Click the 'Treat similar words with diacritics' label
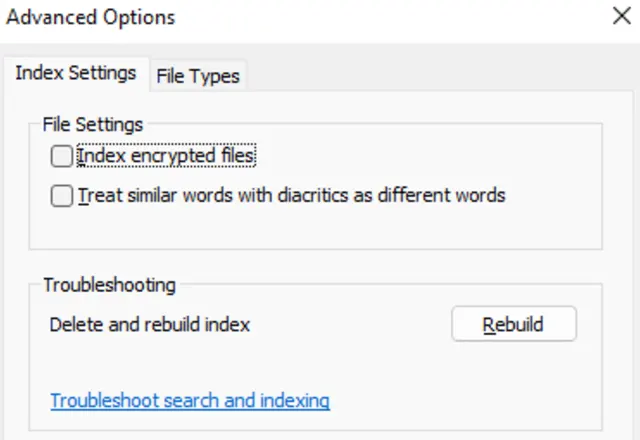The height and width of the screenshot is (440, 640). coord(291,196)
